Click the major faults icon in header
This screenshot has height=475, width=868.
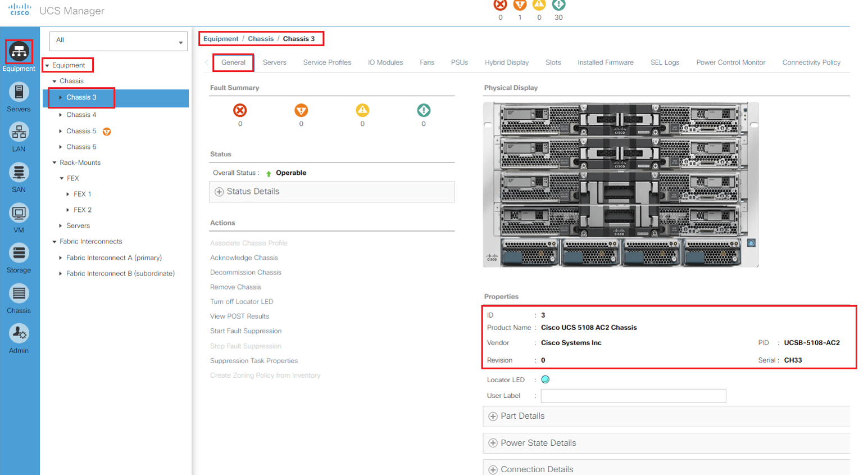(520, 4)
